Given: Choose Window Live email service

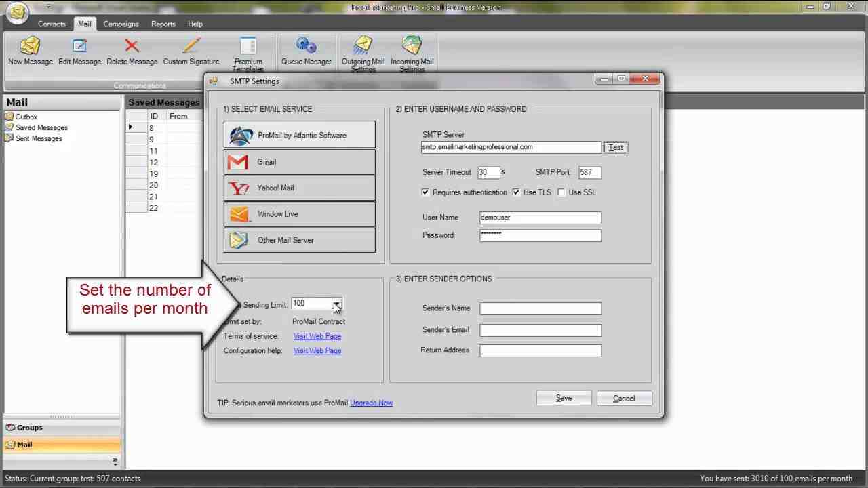Looking at the screenshot, I should (x=299, y=214).
